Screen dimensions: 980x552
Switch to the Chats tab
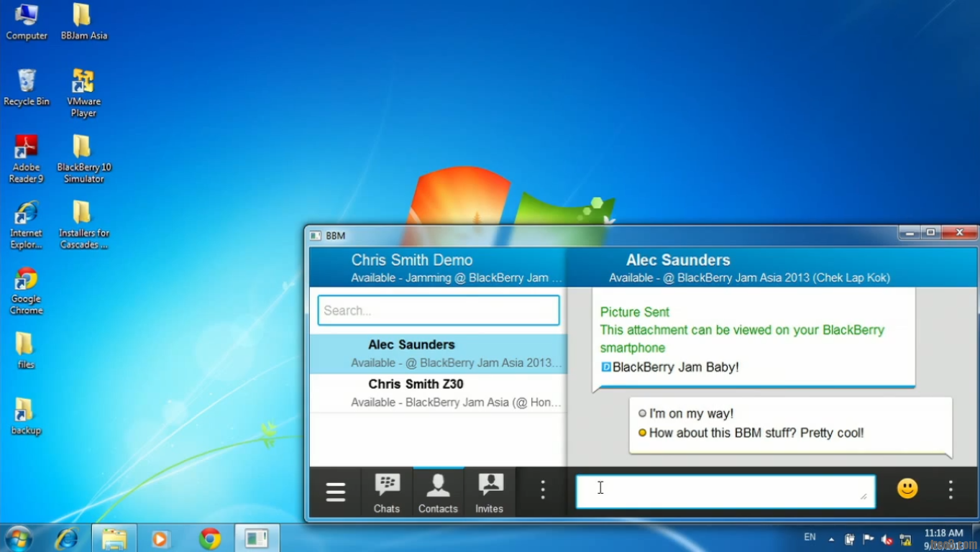pos(387,492)
